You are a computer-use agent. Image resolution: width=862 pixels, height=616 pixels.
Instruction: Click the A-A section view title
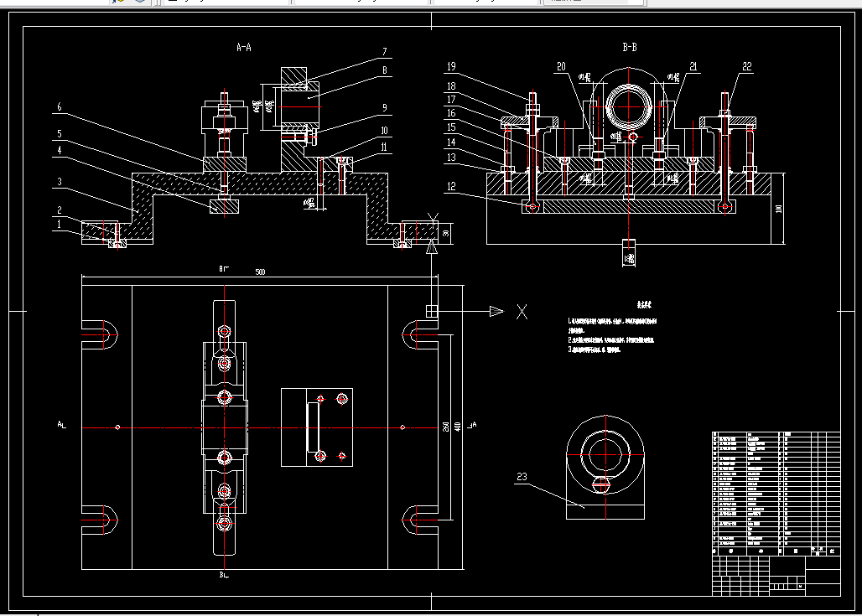click(243, 47)
